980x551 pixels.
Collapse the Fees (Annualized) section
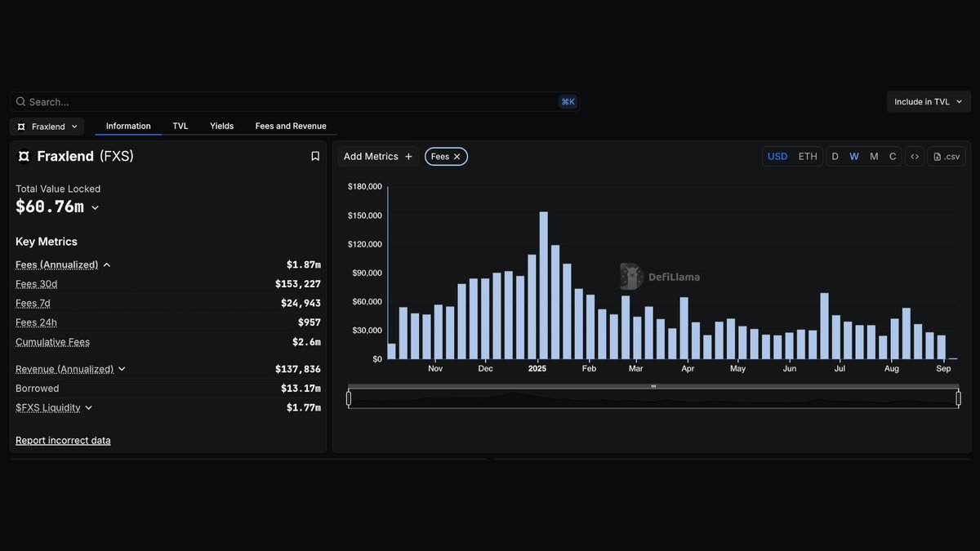pyautogui.click(x=107, y=265)
